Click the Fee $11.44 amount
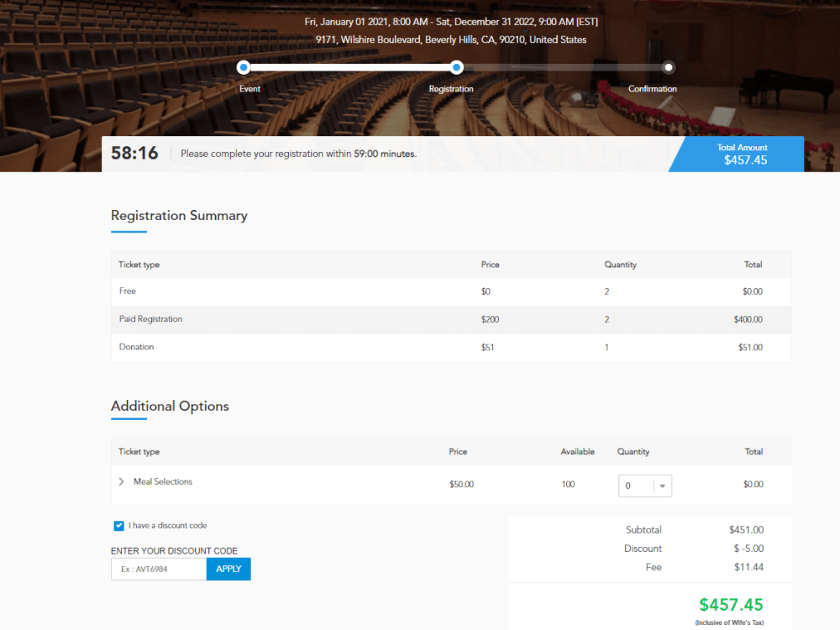This screenshot has width=840, height=630. pyautogui.click(x=749, y=567)
